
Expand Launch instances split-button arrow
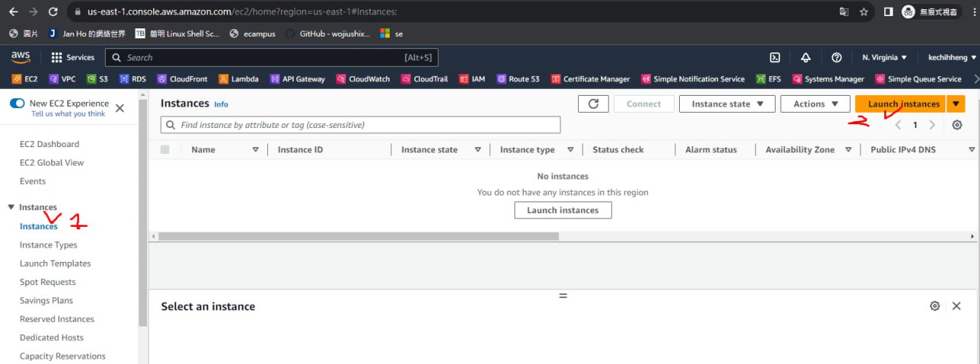pos(955,104)
